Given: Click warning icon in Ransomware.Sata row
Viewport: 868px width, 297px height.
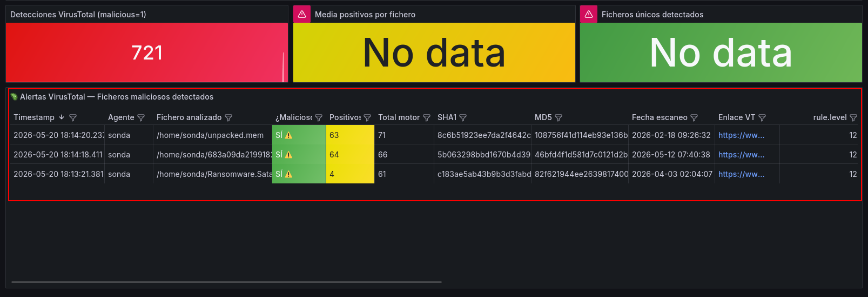Looking at the screenshot, I should coord(288,174).
